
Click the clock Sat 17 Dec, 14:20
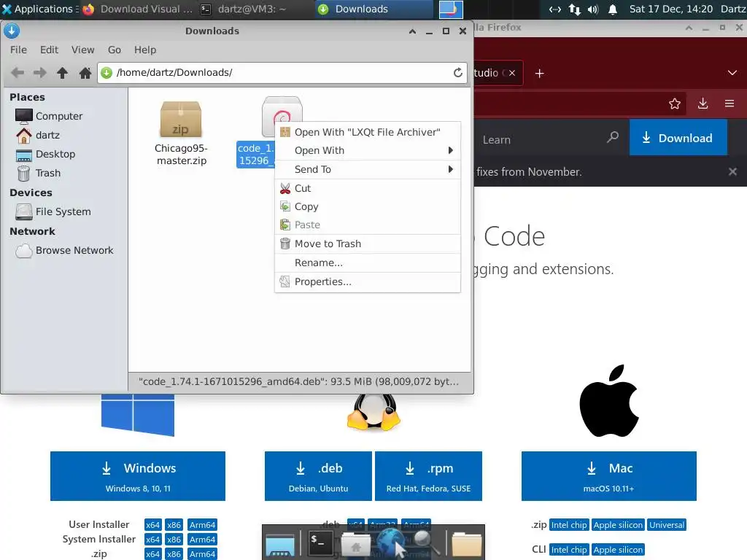pos(671,9)
